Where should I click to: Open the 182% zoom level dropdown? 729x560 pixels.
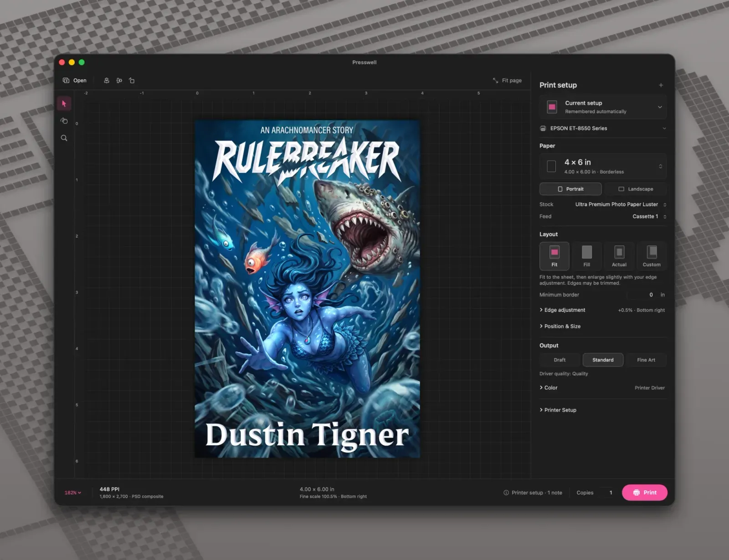coord(73,493)
